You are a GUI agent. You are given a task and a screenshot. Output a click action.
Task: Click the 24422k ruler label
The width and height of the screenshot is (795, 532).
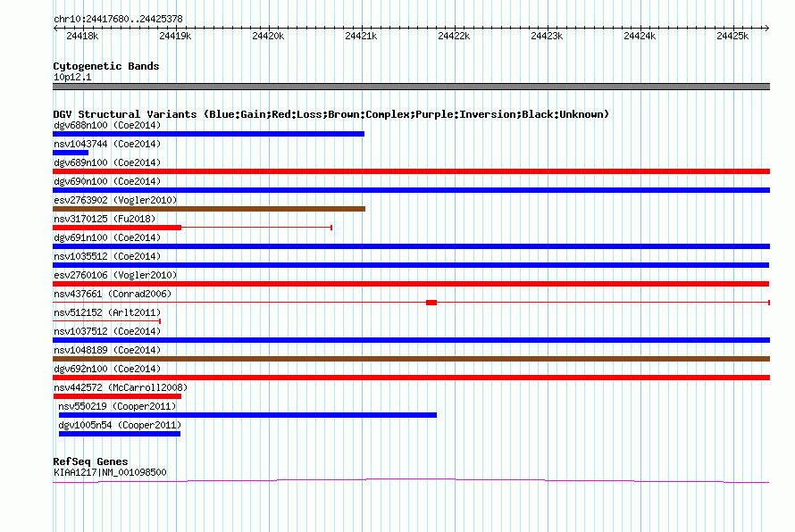pyautogui.click(x=454, y=36)
